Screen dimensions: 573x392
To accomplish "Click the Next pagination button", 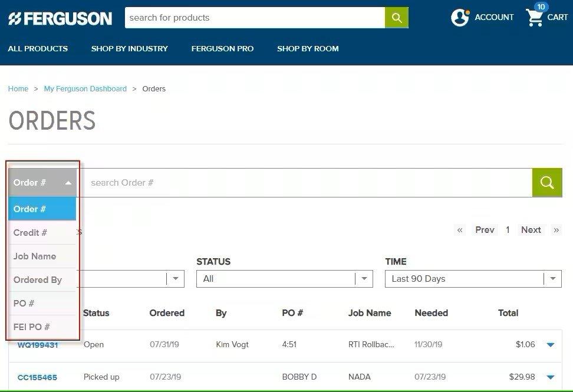I will point(531,230).
